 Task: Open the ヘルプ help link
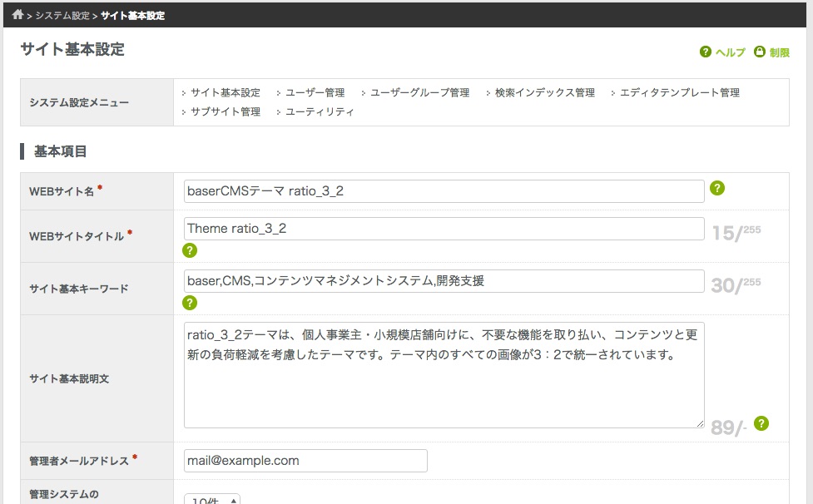[730, 52]
